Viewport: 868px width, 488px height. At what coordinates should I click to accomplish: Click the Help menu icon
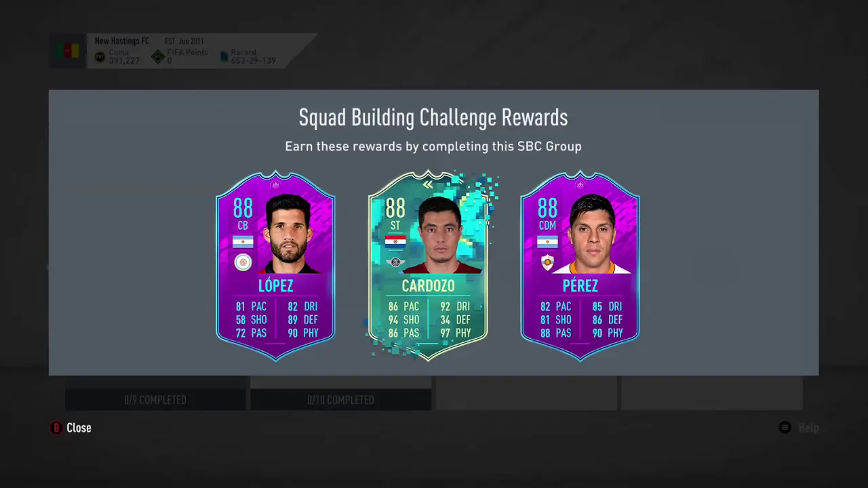785,428
